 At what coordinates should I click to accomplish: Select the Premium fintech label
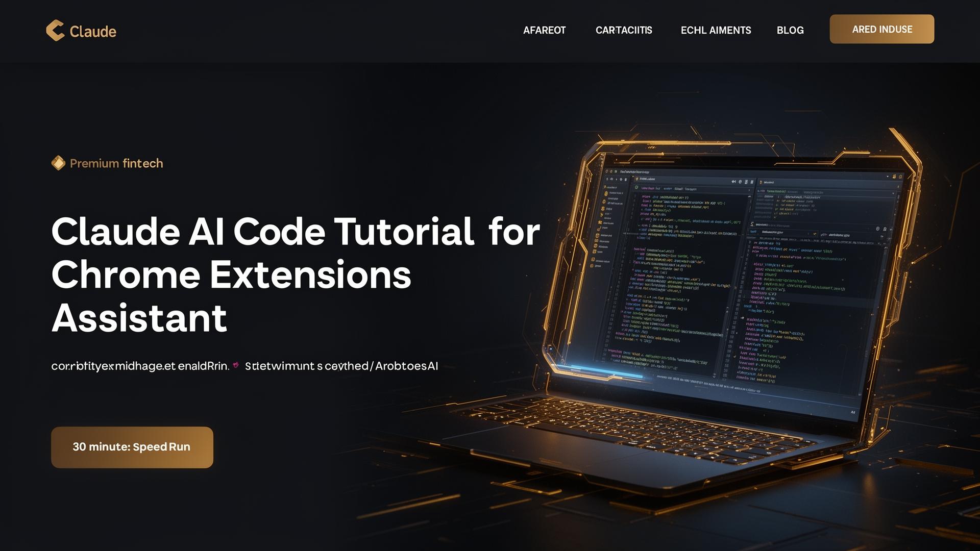click(x=116, y=163)
